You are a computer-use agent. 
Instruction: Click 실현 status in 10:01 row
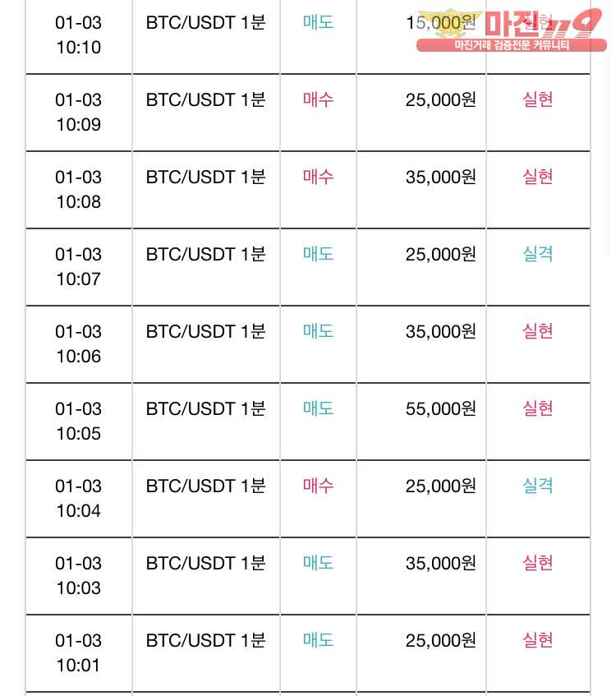(538, 640)
